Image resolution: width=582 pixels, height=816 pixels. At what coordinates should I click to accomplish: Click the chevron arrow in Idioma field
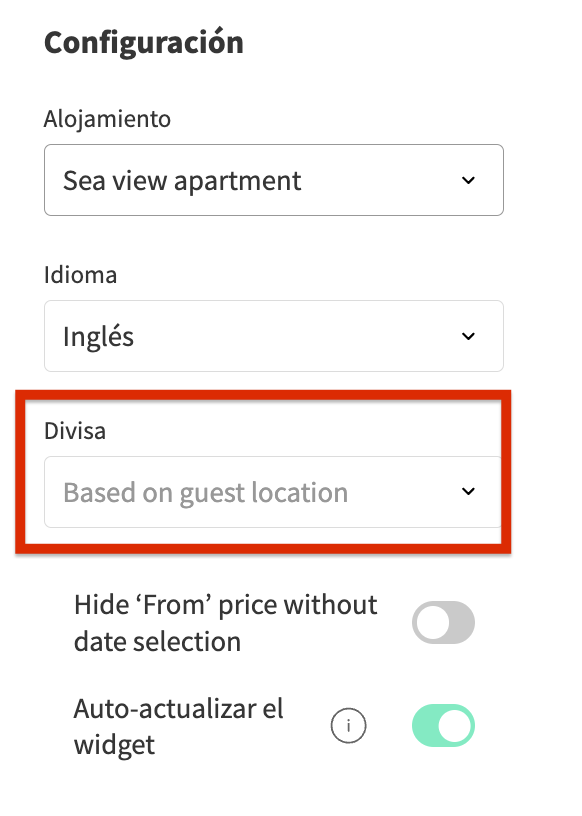click(468, 336)
